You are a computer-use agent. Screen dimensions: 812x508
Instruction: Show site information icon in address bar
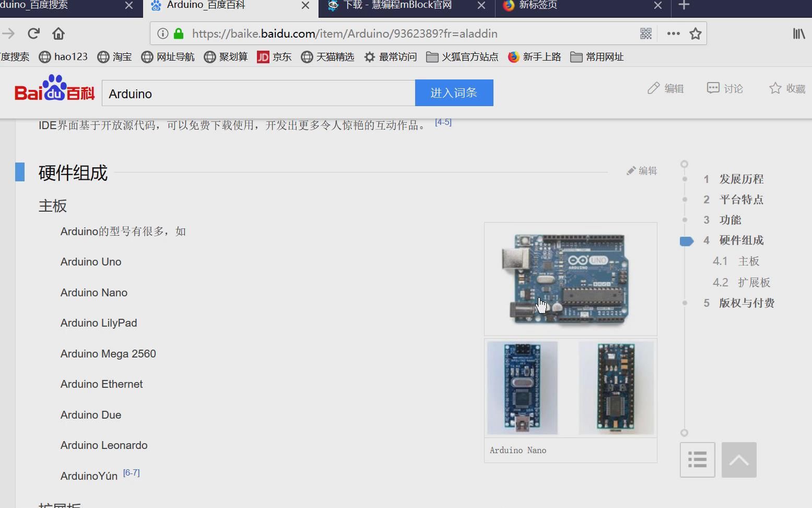pyautogui.click(x=163, y=33)
